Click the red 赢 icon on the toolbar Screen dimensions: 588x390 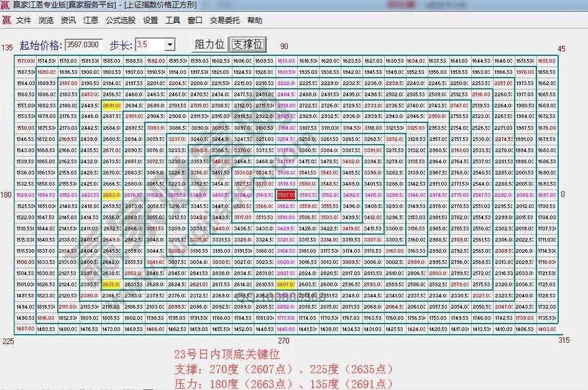click(7, 19)
